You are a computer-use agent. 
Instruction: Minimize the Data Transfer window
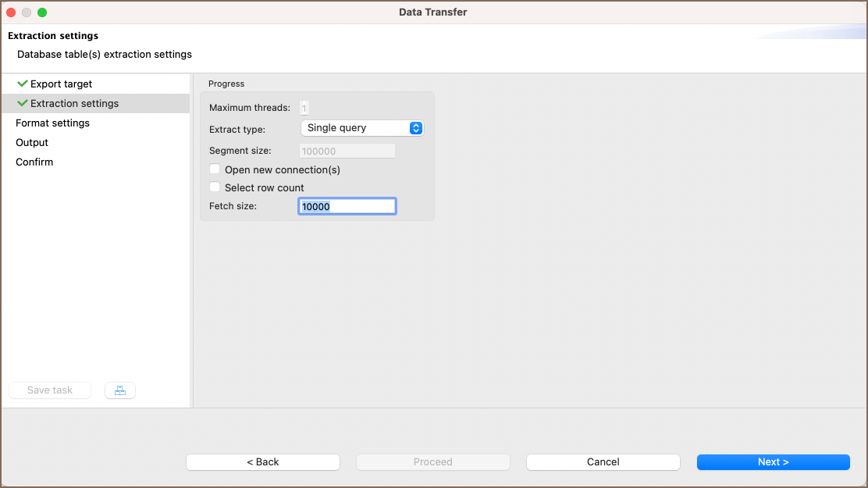click(27, 12)
